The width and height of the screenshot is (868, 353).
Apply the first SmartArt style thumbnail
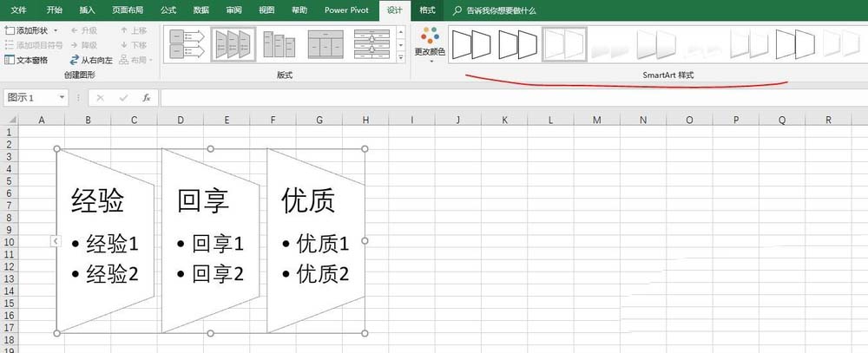coord(471,44)
